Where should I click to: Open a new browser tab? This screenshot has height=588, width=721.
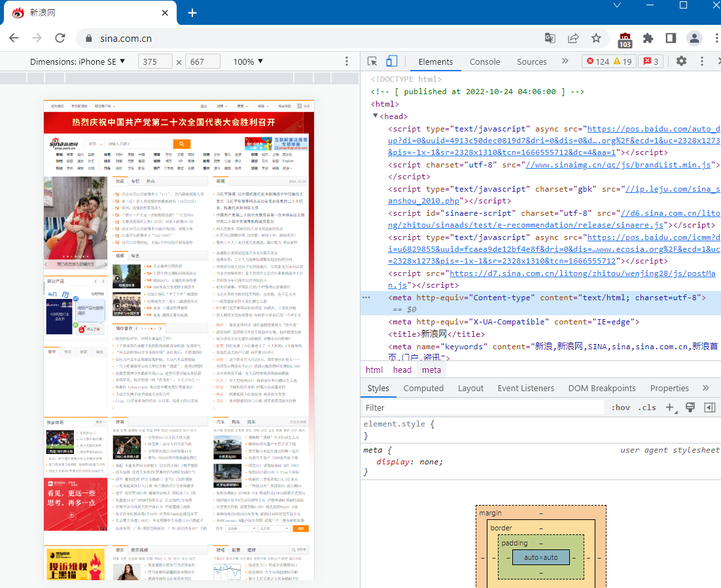[x=192, y=13]
